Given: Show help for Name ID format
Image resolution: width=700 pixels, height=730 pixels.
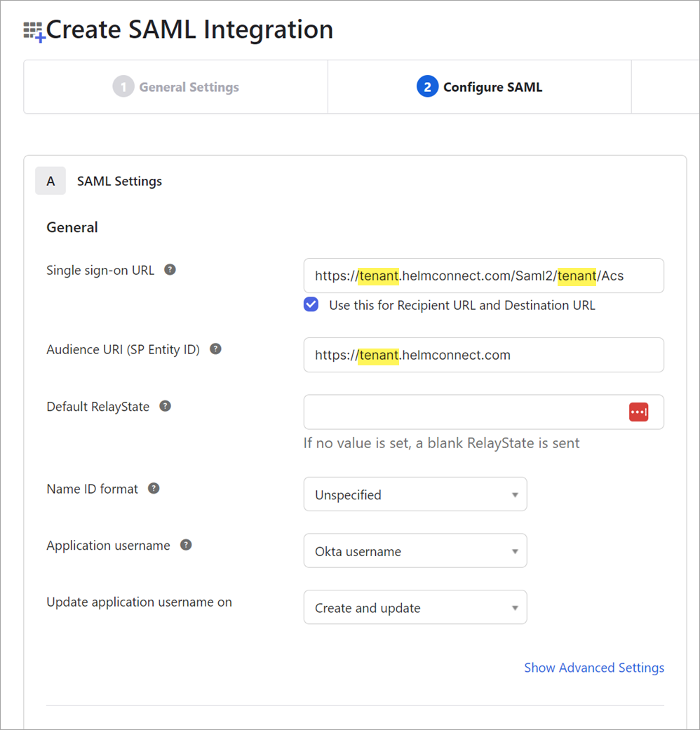Looking at the screenshot, I should (x=154, y=488).
